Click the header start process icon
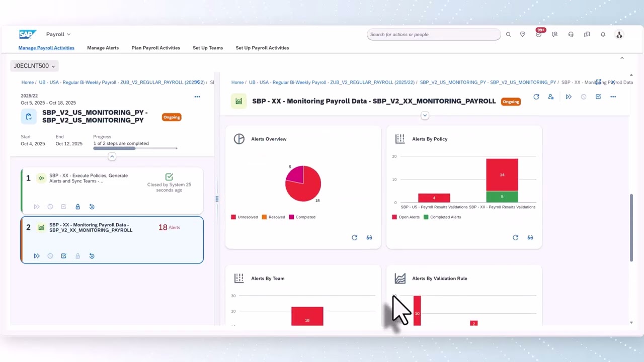Screen dimensions: 644x362 coord(569,97)
